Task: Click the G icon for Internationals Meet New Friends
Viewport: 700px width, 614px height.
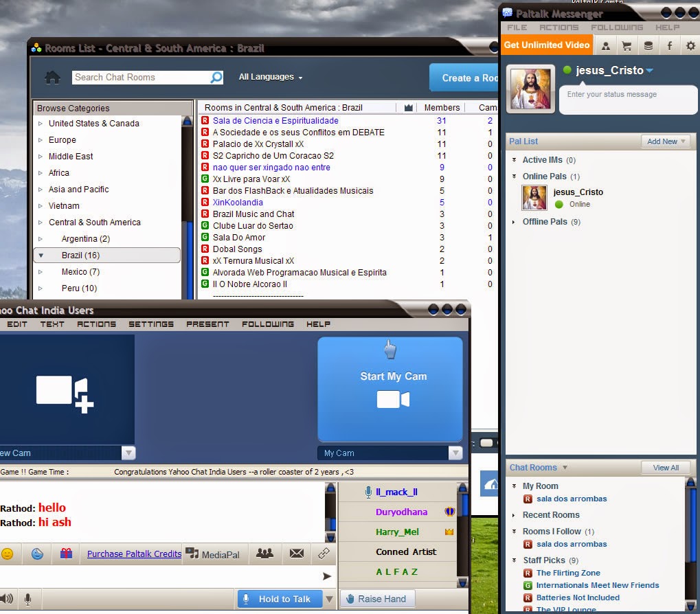Action: click(528, 585)
